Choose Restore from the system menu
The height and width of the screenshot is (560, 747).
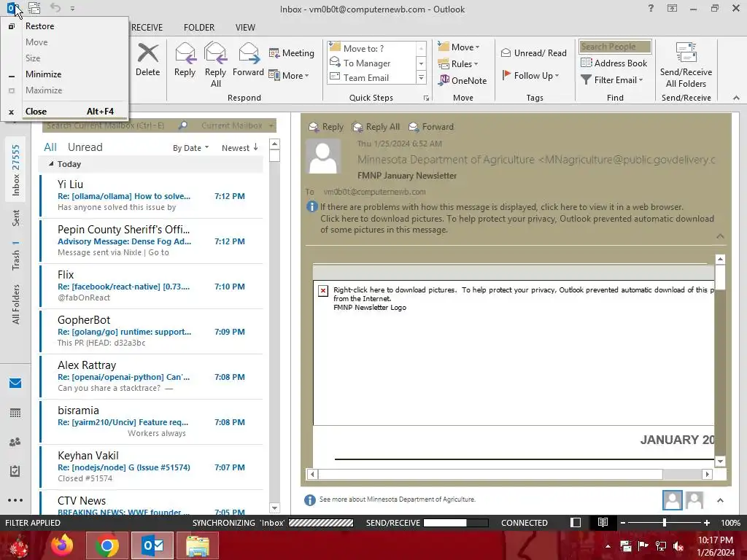65,26
